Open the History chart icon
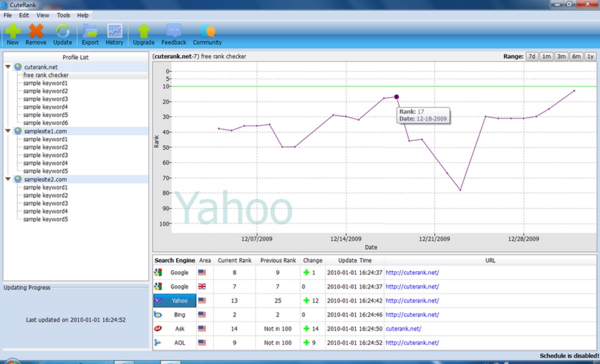The width and height of the screenshot is (600, 364). pyautogui.click(x=114, y=32)
